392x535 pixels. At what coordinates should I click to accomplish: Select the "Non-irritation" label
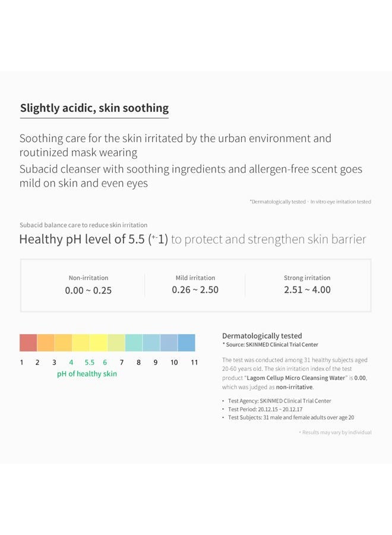pos(88,278)
